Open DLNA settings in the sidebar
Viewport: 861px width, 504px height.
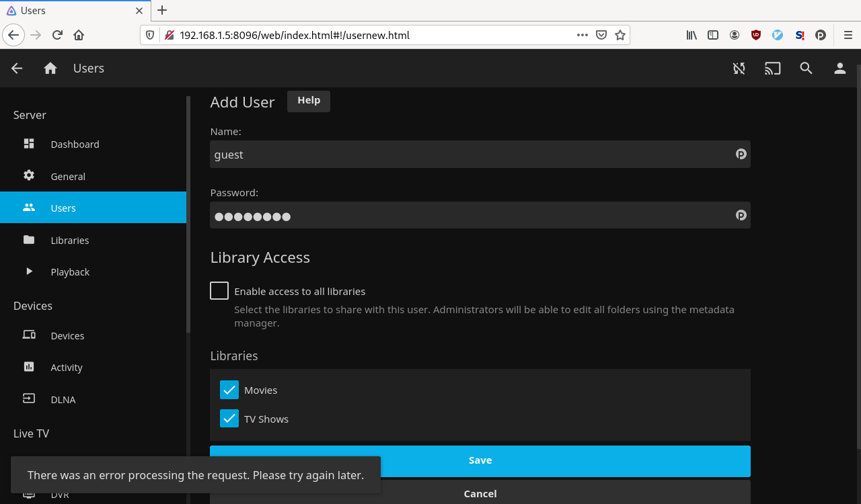[63, 399]
